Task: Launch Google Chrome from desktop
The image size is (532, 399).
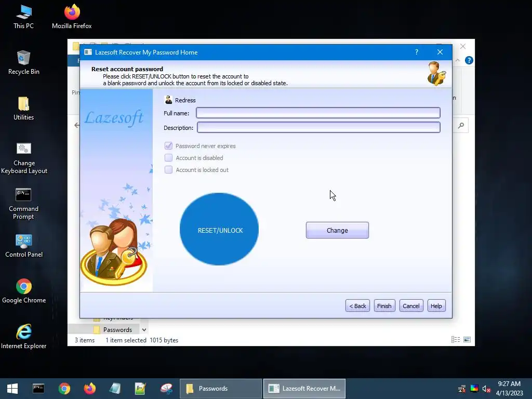Action: point(24,291)
